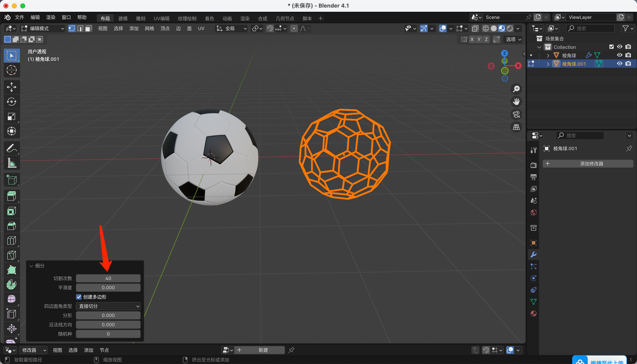Open 四边面角类型 直接切分 dropdown
Screen dimensions: 637x364
(108, 306)
